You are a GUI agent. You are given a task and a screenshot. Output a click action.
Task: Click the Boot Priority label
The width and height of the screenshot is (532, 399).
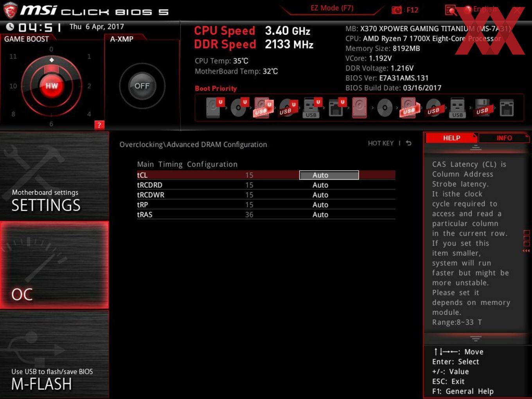[x=216, y=88]
